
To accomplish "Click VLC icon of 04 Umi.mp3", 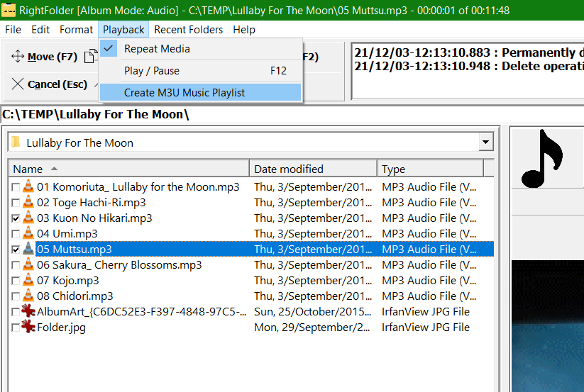I will pyautogui.click(x=28, y=233).
